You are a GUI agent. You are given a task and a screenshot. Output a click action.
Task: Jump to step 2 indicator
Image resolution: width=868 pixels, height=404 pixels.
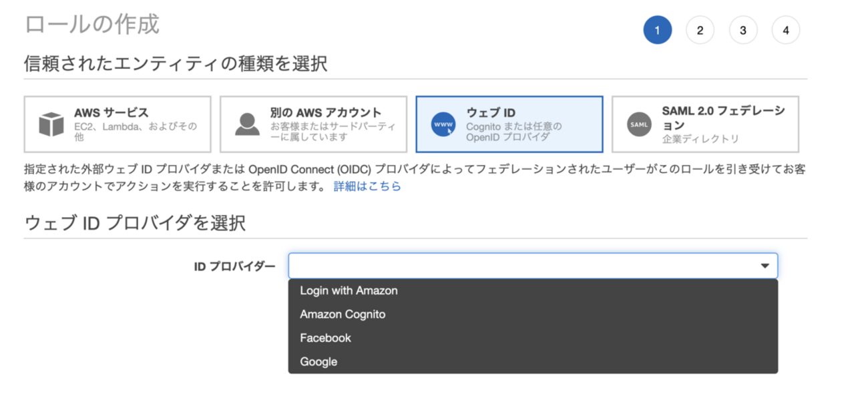[700, 30]
